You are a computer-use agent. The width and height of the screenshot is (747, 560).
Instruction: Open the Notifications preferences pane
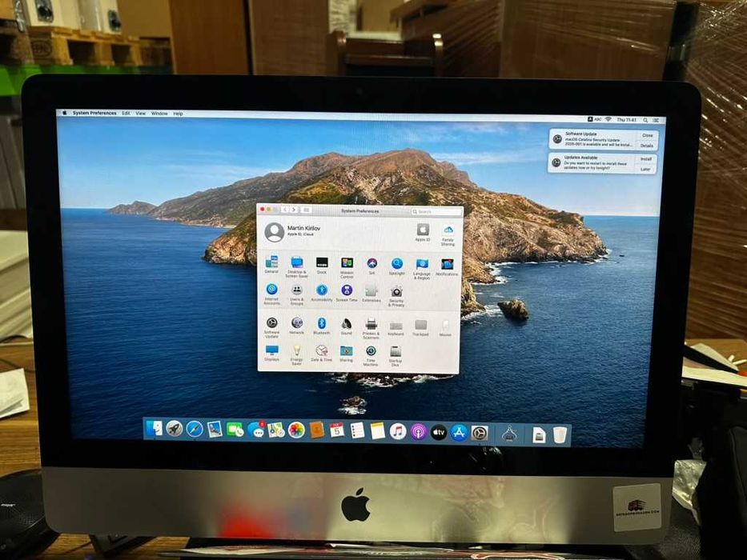[447, 266]
